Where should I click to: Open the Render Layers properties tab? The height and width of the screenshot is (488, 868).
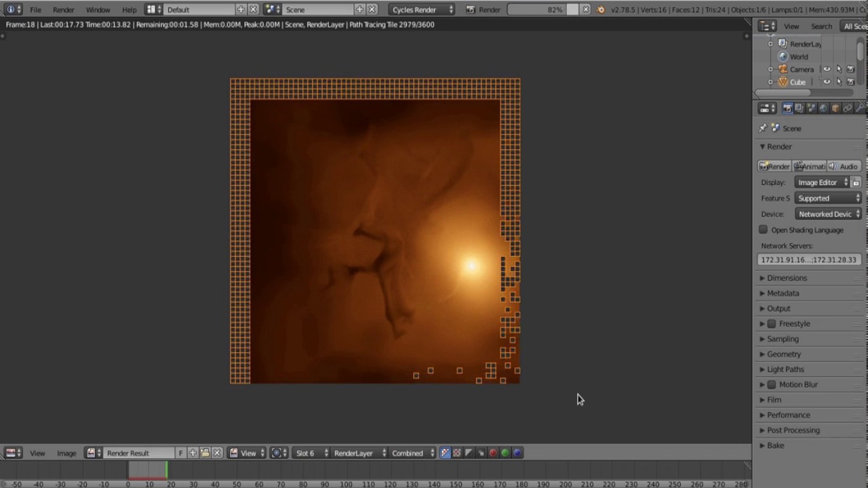click(799, 108)
